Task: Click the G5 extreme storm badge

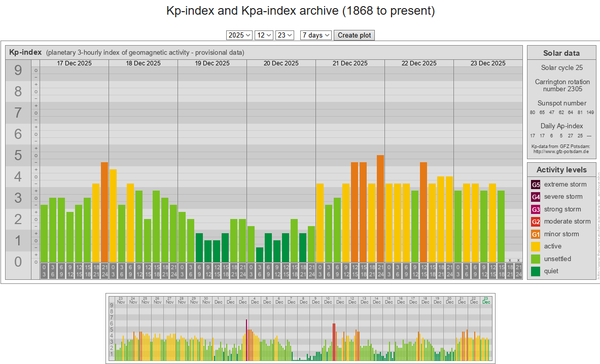Action: click(536, 185)
